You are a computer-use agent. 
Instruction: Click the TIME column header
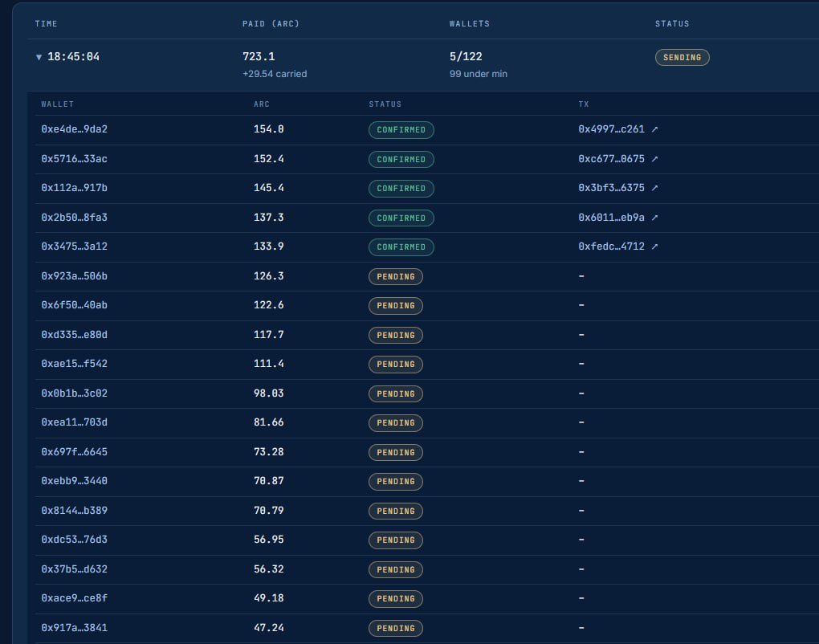click(46, 24)
